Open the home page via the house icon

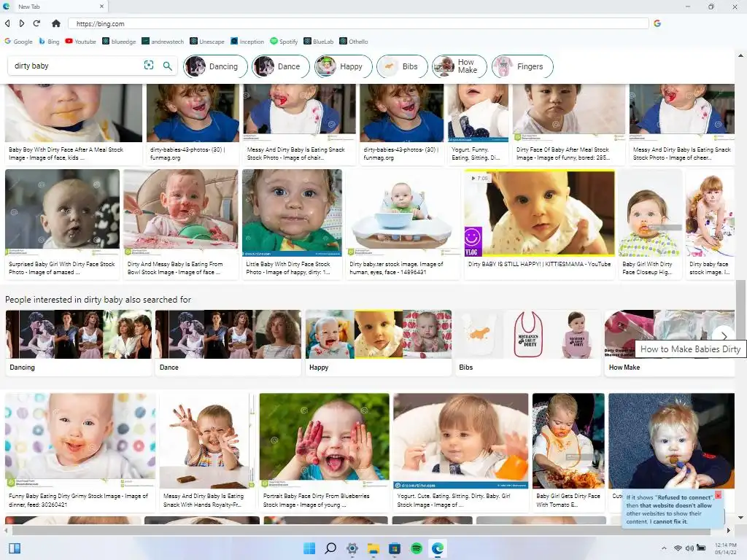pyautogui.click(x=55, y=23)
